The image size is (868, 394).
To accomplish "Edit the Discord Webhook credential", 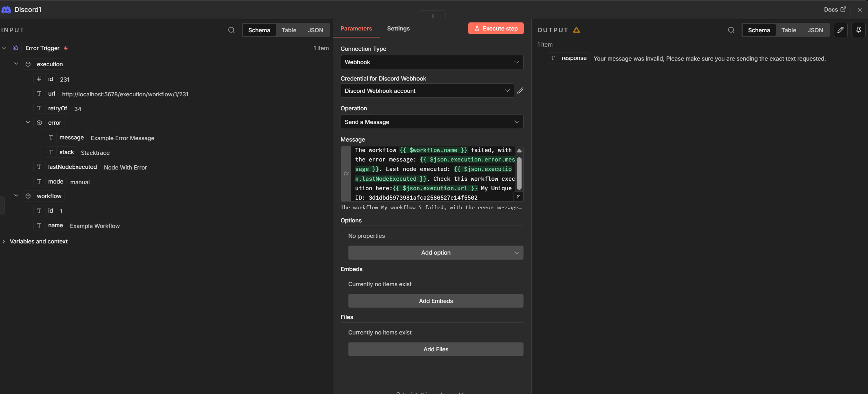I will pos(520,91).
